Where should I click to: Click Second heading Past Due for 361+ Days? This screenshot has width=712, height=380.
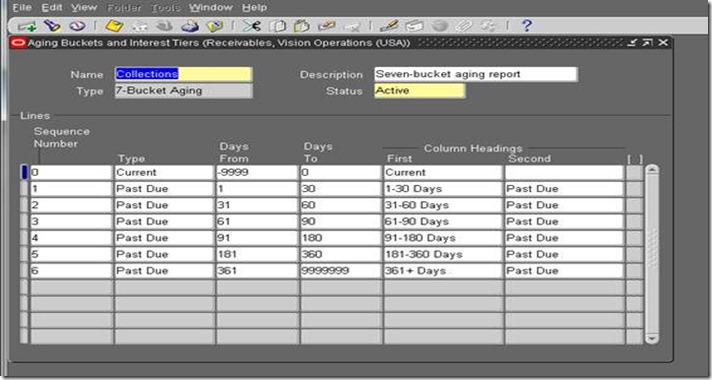point(564,271)
